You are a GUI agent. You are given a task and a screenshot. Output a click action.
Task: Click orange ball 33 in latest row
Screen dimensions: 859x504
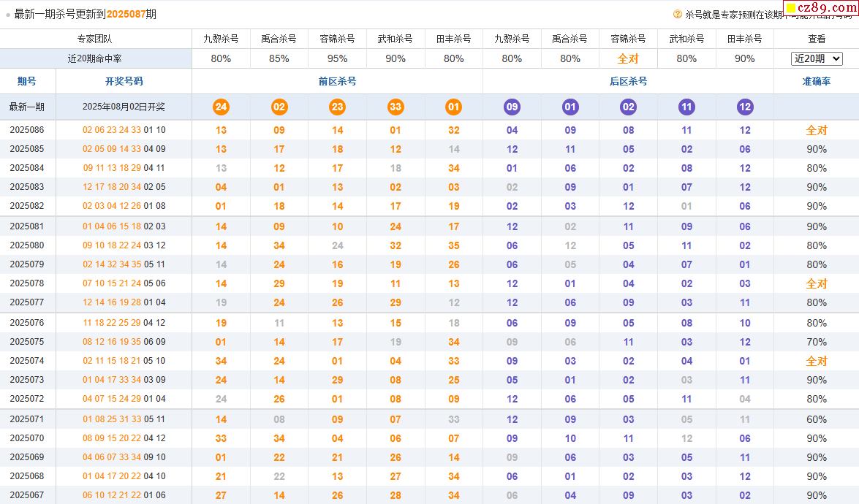[396, 107]
